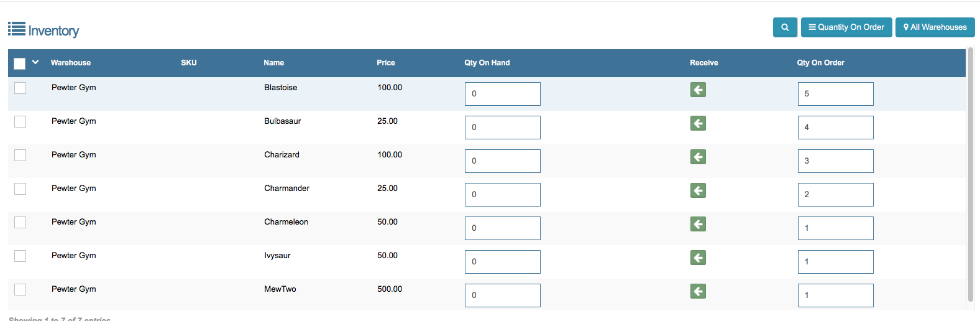
Task: Click the receive arrow for Charmeleon
Action: [x=698, y=225]
